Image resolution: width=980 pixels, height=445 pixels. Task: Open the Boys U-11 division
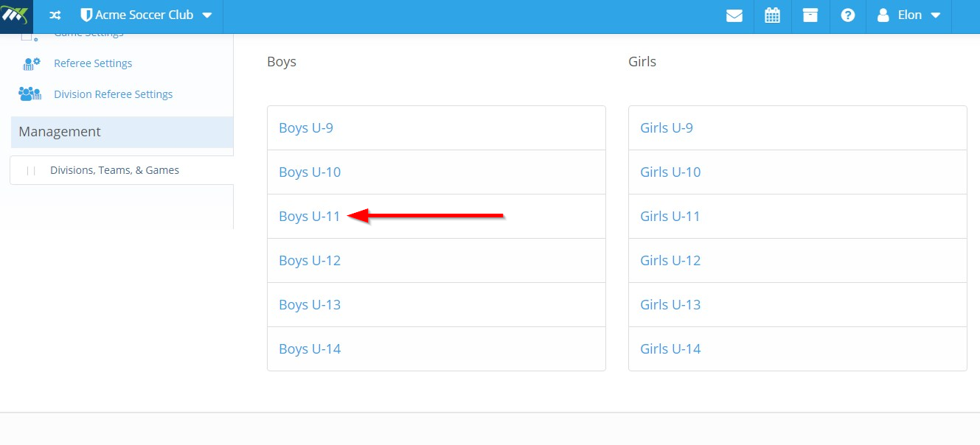[310, 217]
